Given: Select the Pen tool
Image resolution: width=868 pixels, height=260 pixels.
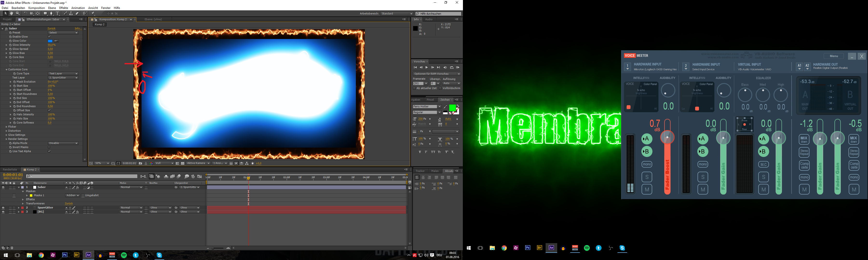Looking at the screenshot, I should (51, 13).
